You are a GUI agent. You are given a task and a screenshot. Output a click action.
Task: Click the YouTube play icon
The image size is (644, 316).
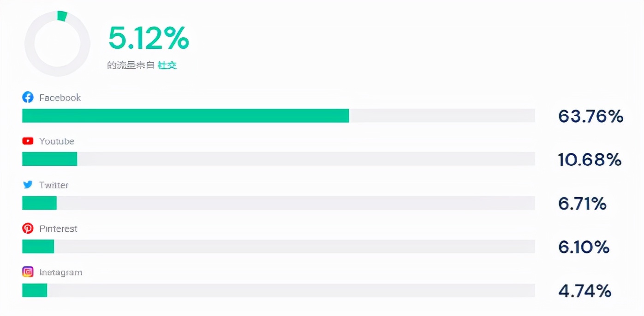(x=28, y=141)
